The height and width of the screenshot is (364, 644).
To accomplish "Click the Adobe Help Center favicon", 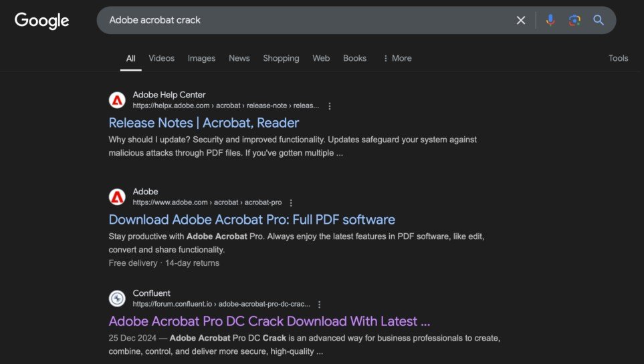I will pos(117,100).
